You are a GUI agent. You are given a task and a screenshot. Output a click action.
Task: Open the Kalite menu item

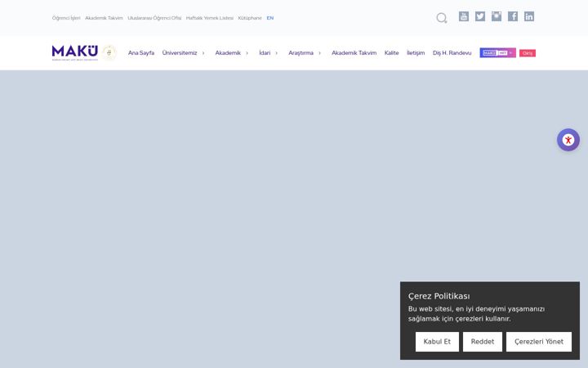tap(391, 53)
